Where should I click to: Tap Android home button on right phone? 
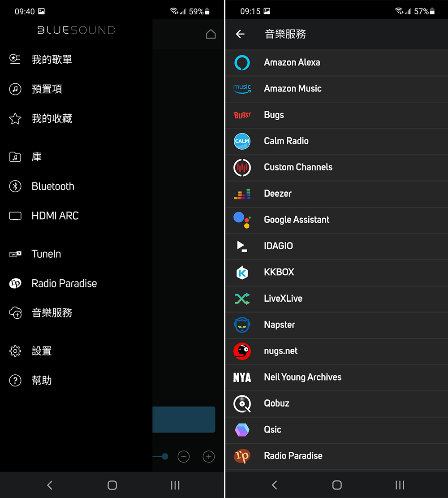pyautogui.click(x=337, y=485)
